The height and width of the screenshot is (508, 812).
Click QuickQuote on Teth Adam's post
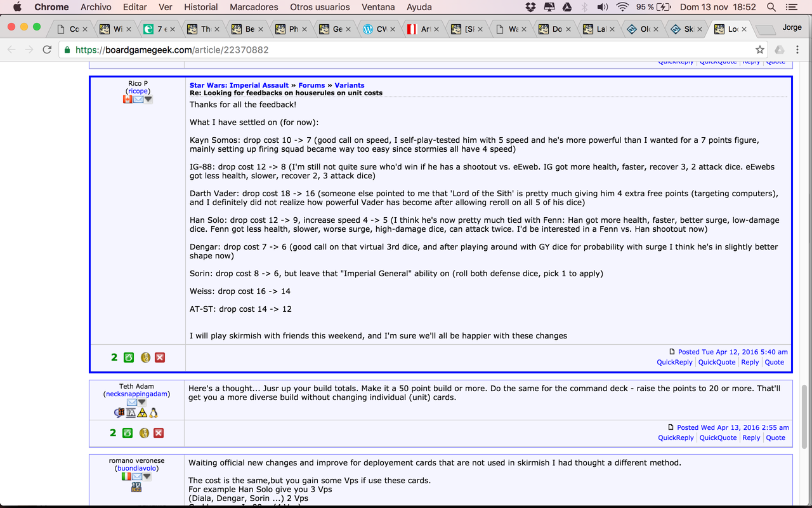coord(718,438)
